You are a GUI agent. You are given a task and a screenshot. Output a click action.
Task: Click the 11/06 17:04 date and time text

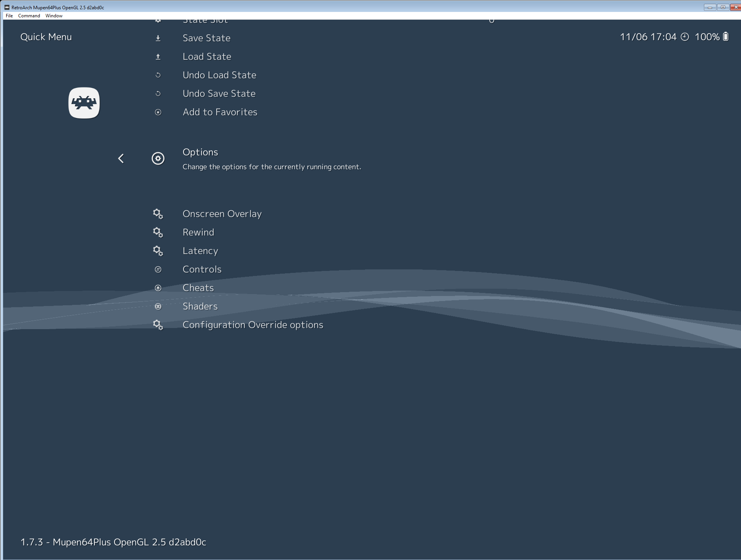(648, 37)
